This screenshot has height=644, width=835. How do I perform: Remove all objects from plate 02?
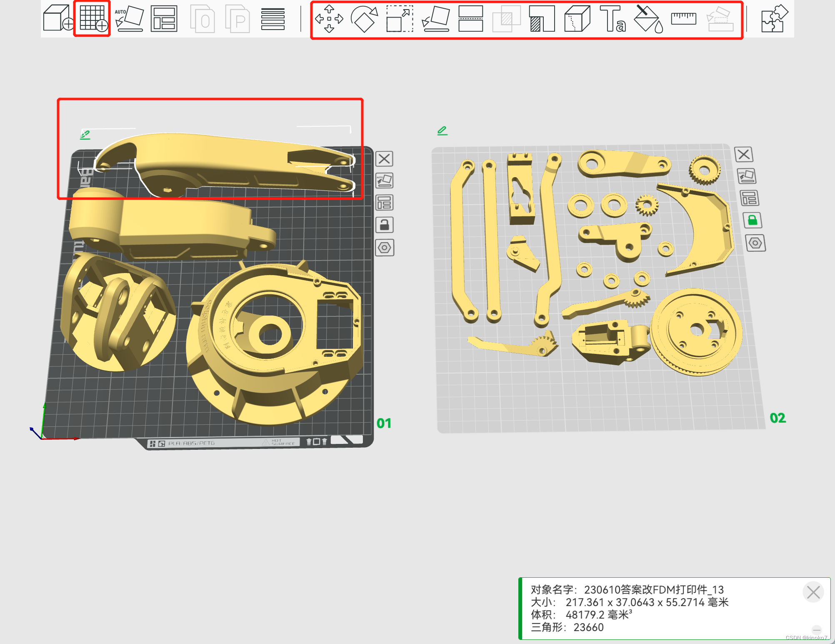pyautogui.click(x=744, y=155)
